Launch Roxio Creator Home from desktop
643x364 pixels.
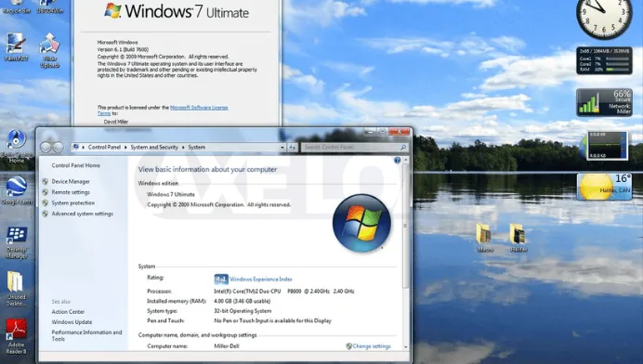tap(17, 146)
